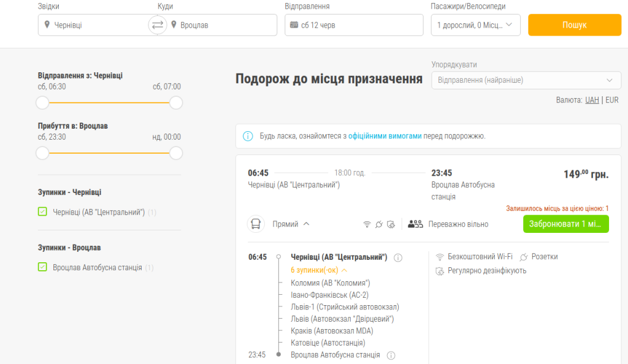Uncheck the Вроцлав Автобусна станція stop filter
Screen dimensions: 628x364
42,267
